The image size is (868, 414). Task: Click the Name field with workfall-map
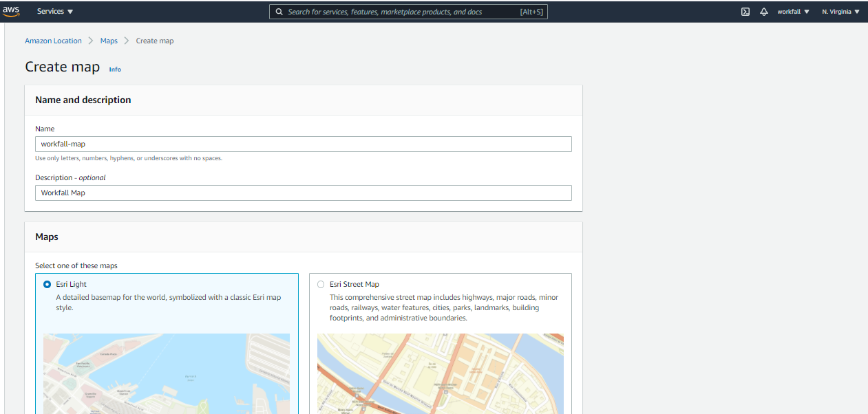[304, 144]
